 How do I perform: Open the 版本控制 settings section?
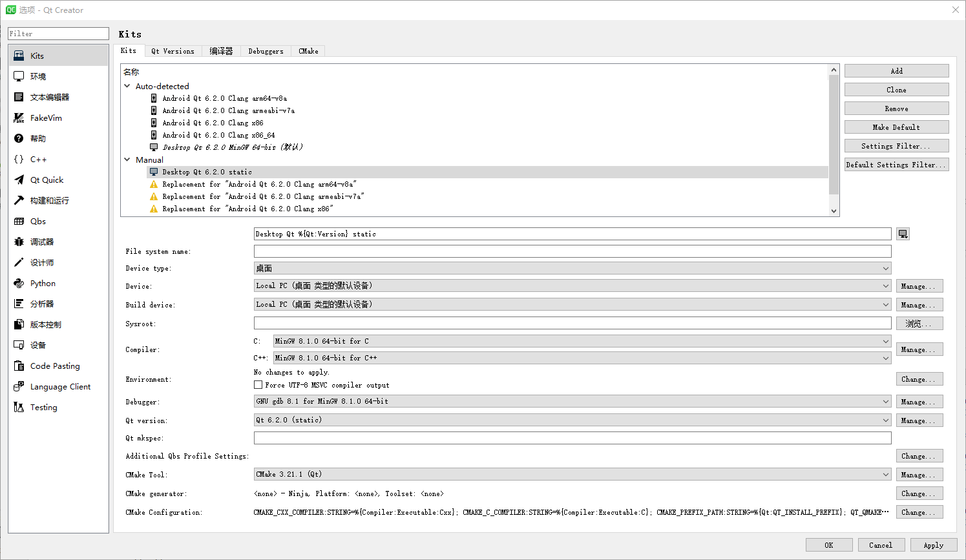pyautogui.click(x=45, y=324)
